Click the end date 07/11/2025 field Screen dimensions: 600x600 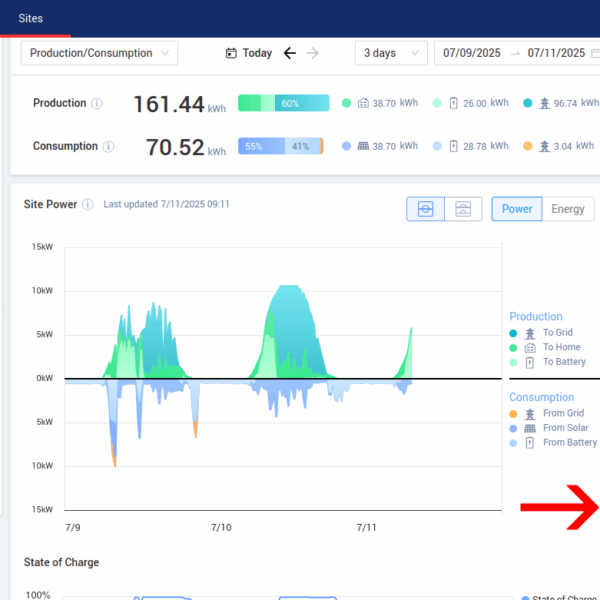point(556,53)
